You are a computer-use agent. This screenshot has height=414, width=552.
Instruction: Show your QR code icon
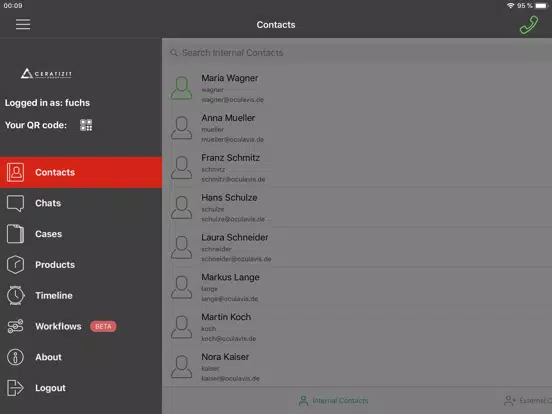point(86,125)
